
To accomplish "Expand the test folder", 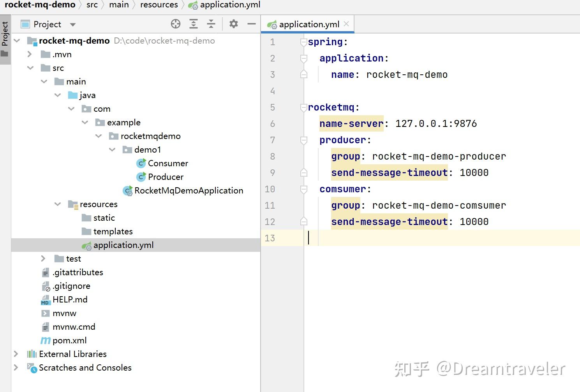I will click(x=43, y=258).
